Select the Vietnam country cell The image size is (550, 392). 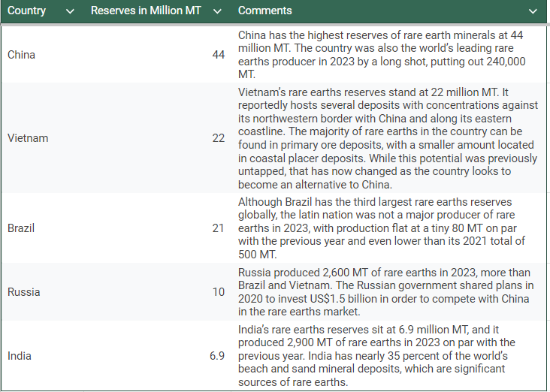pyautogui.click(x=28, y=138)
